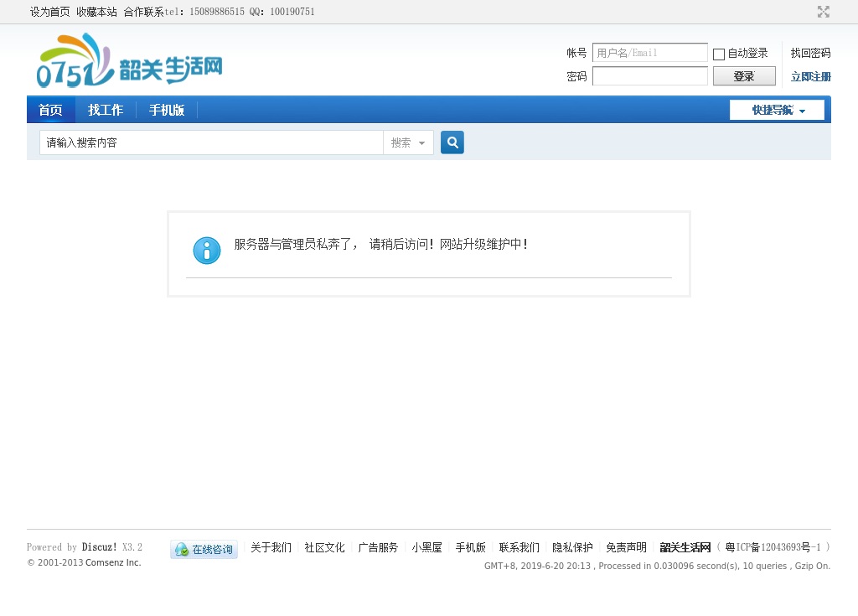858x616 pixels.
Task: Click the 0751 韶关生活网 logo
Action: [x=130, y=61]
